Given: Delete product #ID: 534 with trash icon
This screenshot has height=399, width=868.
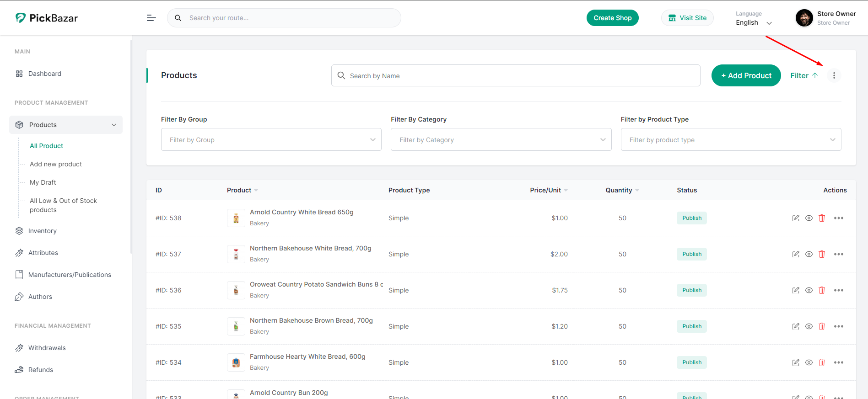Looking at the screenshot, I should point(821,362).
